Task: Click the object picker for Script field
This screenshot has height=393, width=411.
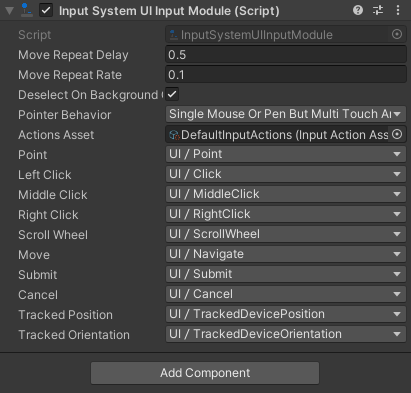Action: (397, 34)
